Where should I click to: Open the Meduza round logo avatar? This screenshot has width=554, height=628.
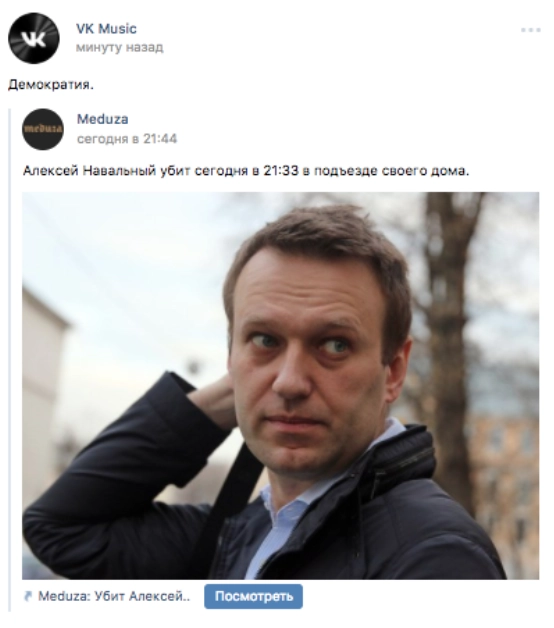coord(43,129)
